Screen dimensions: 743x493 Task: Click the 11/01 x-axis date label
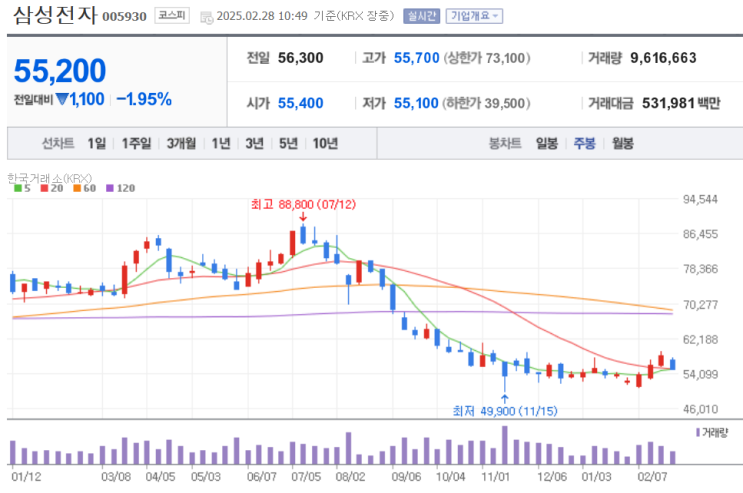pyautogui.click(x=495, y=476)
